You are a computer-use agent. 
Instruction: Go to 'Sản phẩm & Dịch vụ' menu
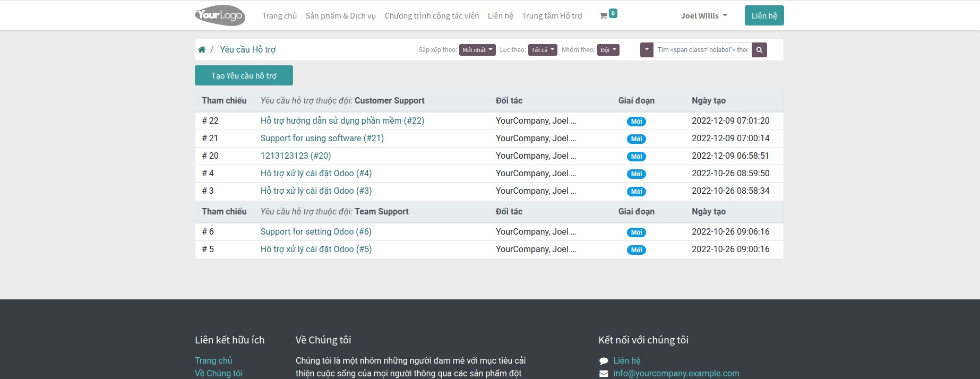coord(340,16)
